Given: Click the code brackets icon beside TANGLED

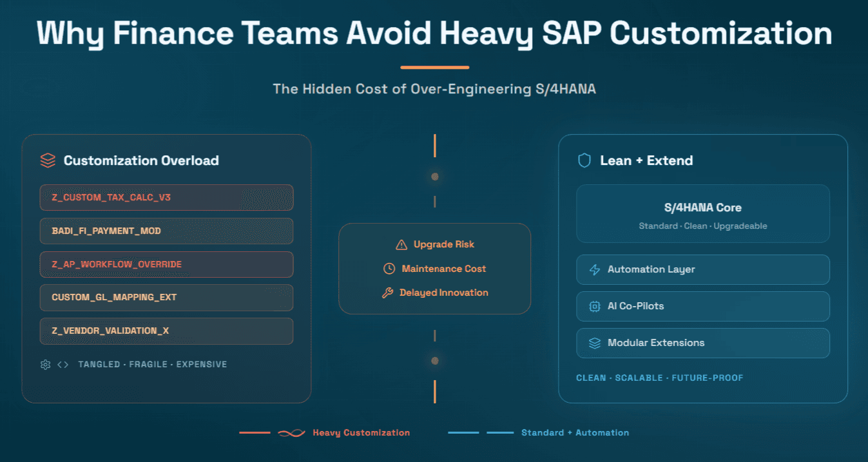Looking at the screenshot, I should click(63, 365).
